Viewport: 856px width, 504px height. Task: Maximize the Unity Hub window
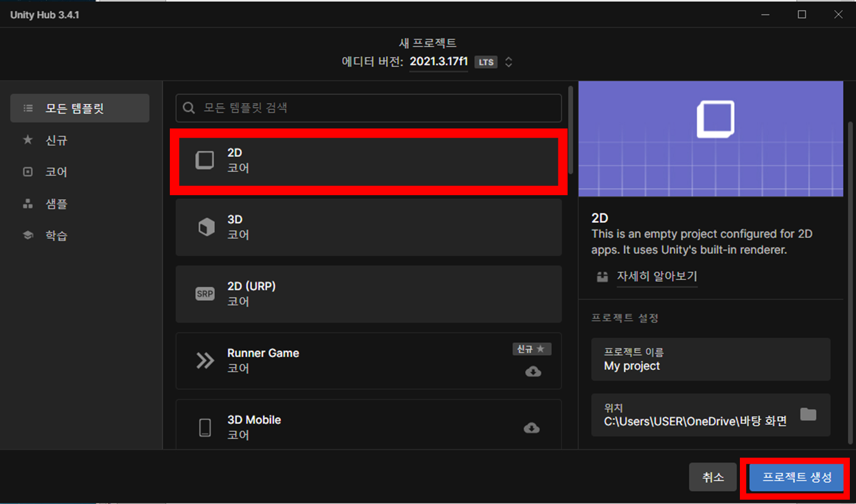click(x=802, y=15)
